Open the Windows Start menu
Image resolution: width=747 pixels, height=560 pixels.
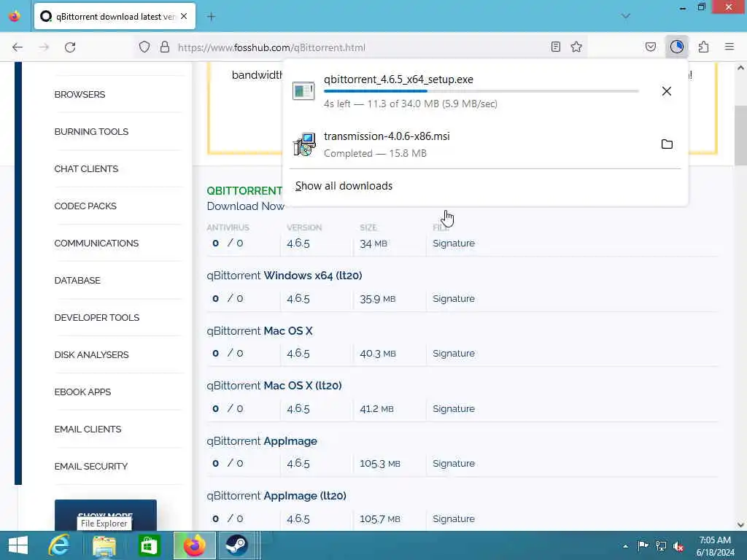click(x=18, y=545)
